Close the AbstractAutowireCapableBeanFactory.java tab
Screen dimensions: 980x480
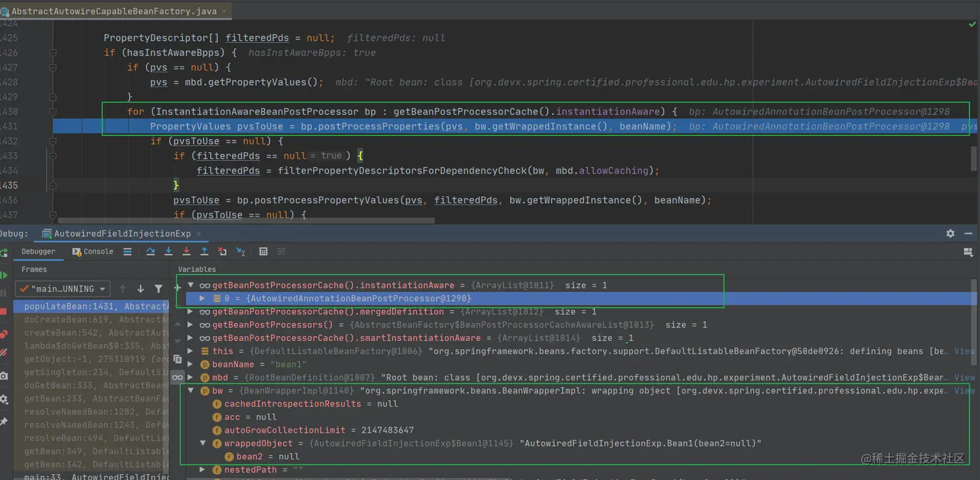pos(224,11)
